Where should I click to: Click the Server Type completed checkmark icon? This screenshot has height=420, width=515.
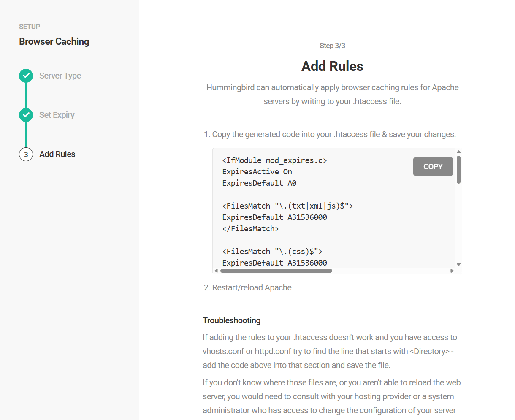click(26, 76)
